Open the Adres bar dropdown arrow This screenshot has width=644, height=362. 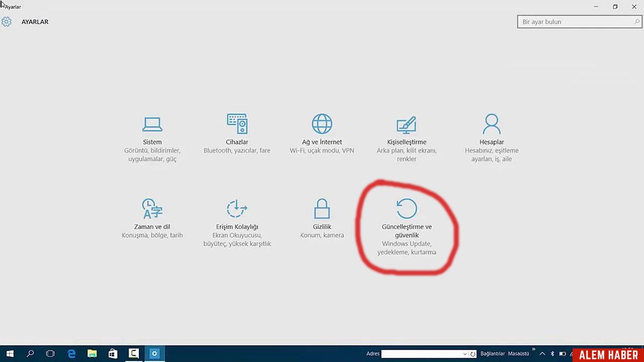click(465, 353)
